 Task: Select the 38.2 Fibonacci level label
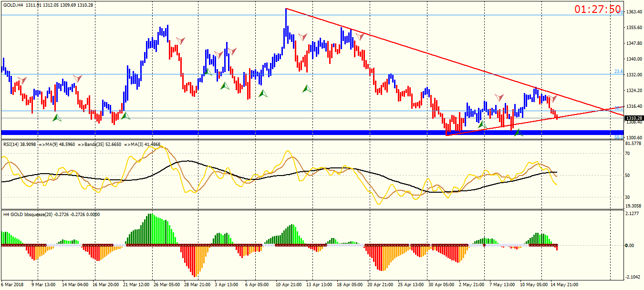point(619,108)
